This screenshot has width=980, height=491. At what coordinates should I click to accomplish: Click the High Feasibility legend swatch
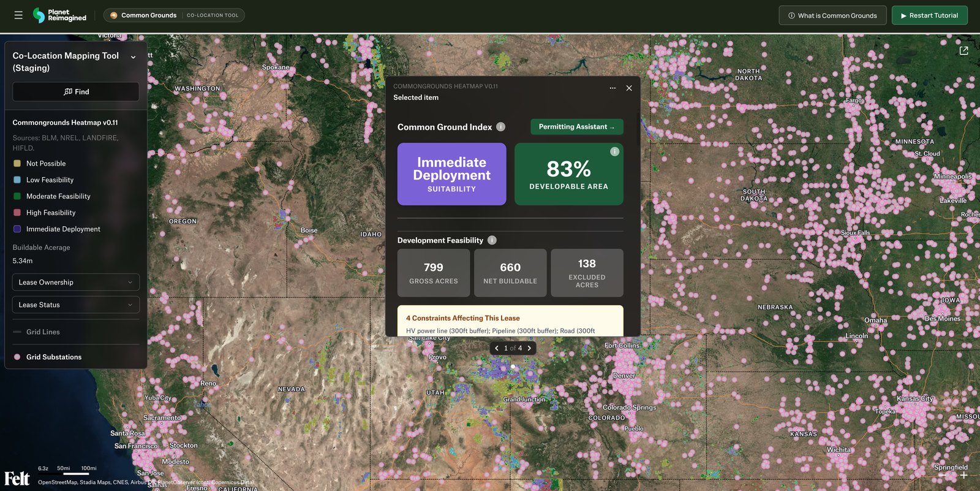[17, 213]
